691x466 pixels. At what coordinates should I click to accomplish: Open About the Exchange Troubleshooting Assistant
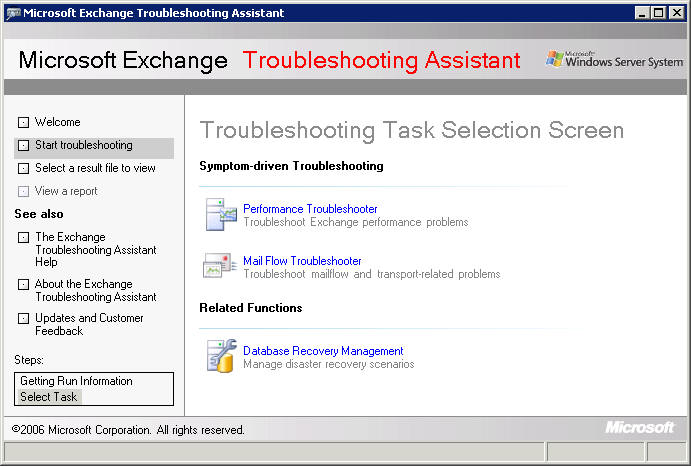pyautogui.click(x=96, y=290)
